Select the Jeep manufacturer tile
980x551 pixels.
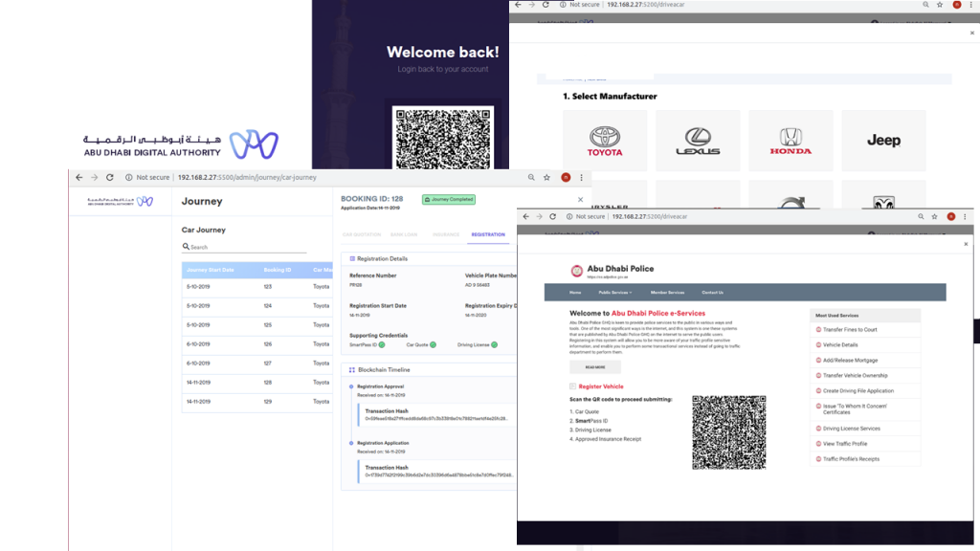pos(883,141)
